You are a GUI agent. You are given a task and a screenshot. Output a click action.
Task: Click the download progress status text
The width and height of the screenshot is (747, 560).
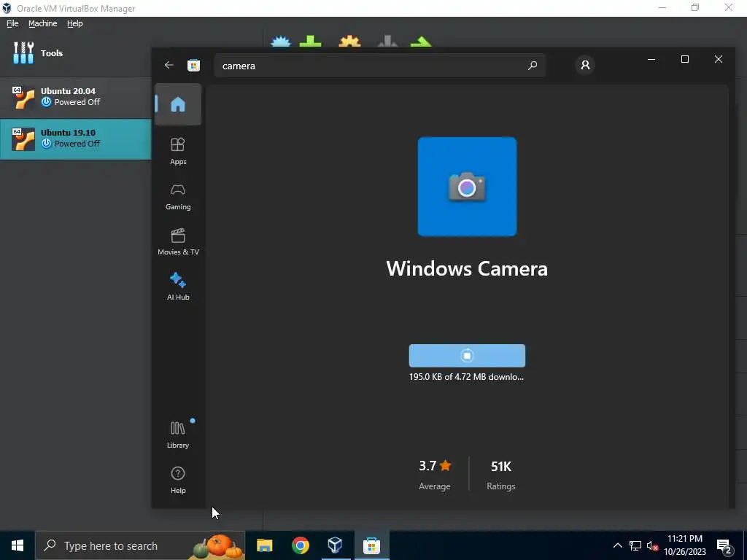[x=466, y=377]
